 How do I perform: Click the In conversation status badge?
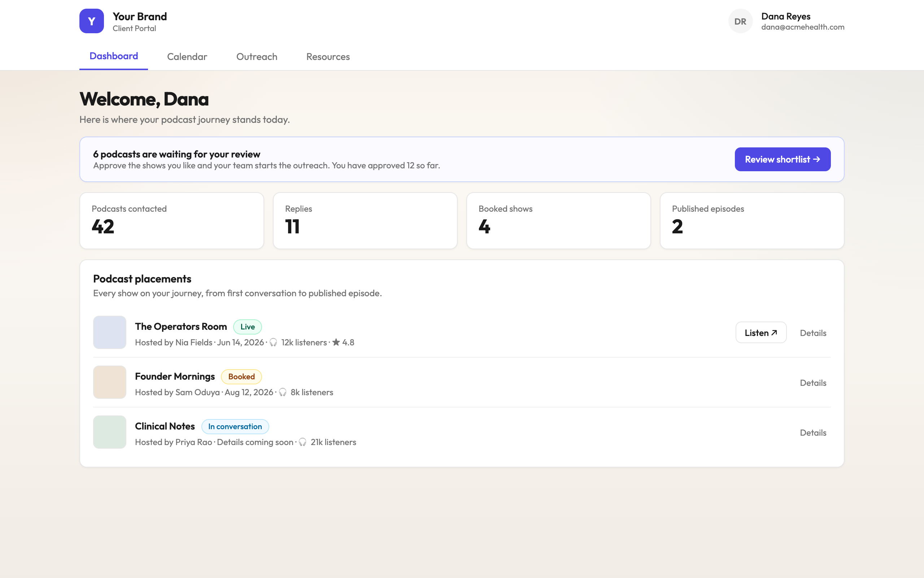(x=235, y=427)
